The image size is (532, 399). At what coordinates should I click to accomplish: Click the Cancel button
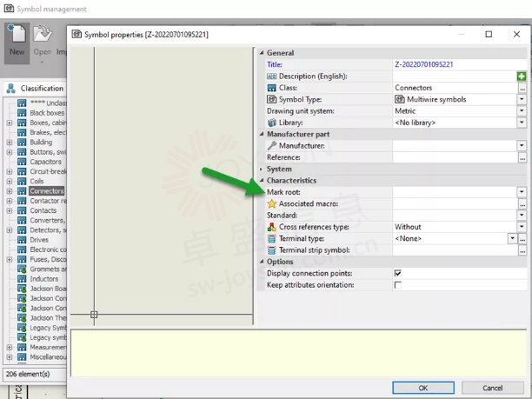tap(492, 388)
